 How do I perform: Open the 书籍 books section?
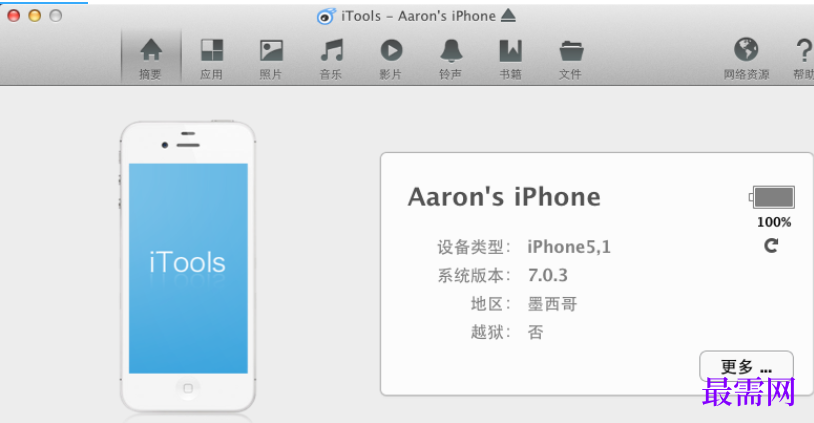(510, 59)
